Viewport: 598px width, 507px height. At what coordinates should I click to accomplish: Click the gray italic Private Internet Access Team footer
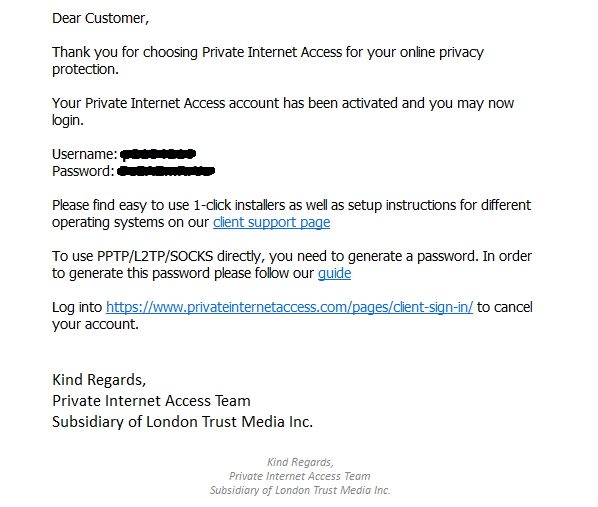pos(300,476)
